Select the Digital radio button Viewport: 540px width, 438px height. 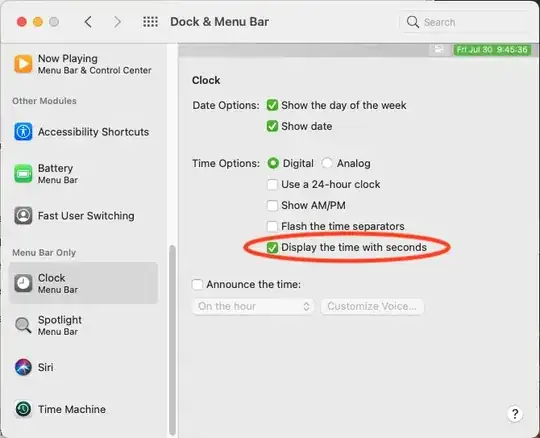(x=273, y=163)
